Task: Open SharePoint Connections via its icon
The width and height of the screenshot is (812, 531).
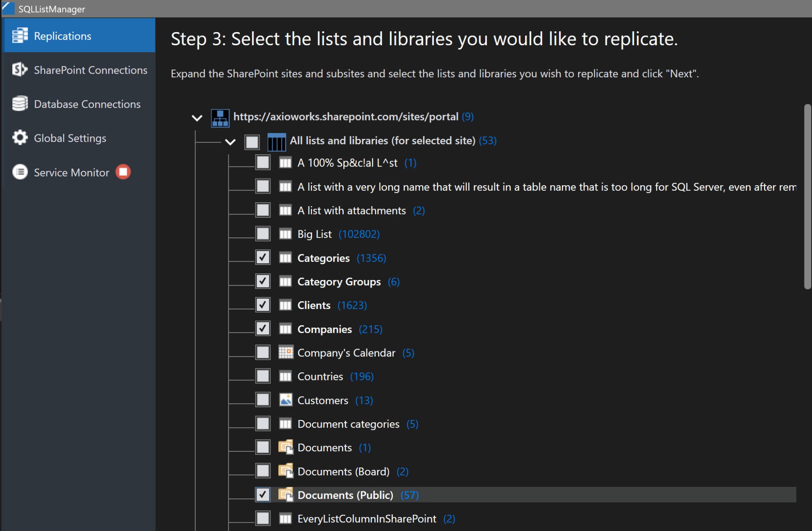Action: [20, 70]
